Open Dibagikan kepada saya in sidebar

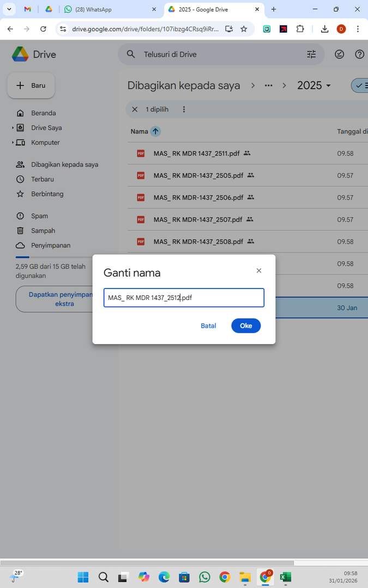(x=64, y=164)
